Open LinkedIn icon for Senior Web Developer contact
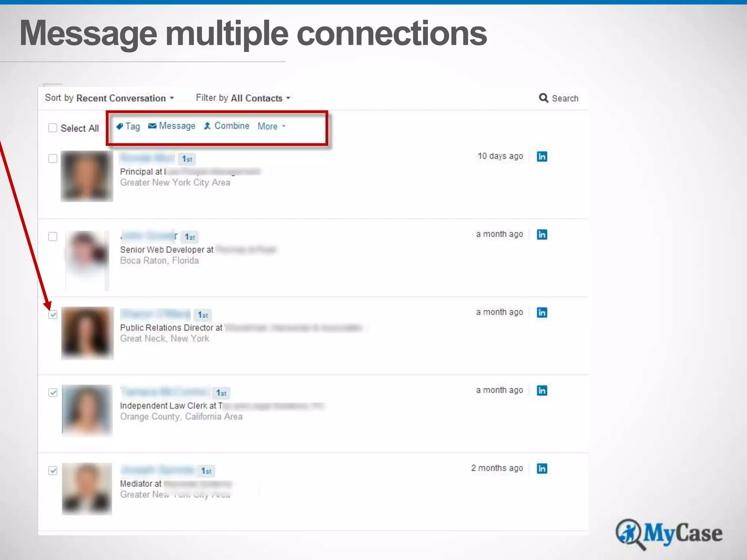 [542, 234]
